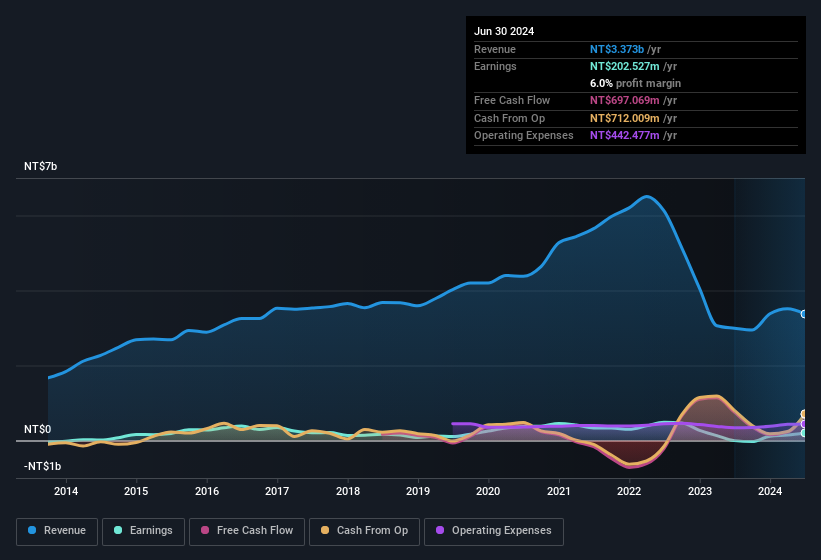Click the NT$442.477m operating expenses value
Viewport: 821px width, 560px height.
[625, 136]
